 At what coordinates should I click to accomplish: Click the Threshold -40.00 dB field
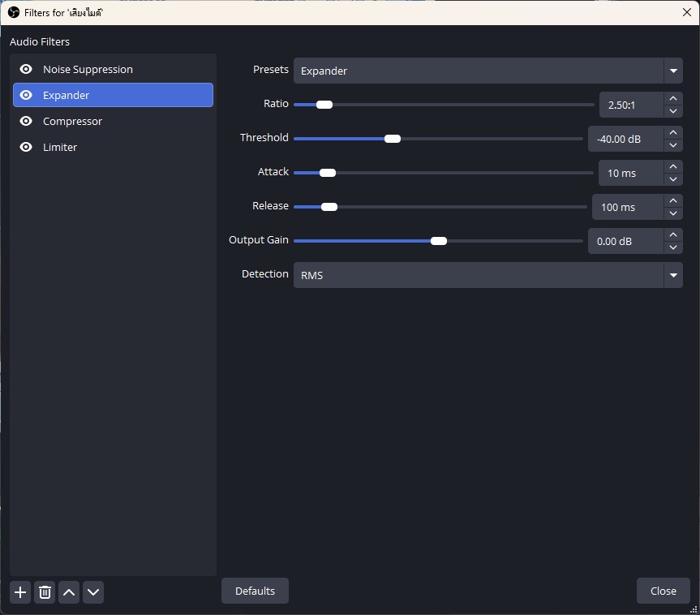[625, 139]
